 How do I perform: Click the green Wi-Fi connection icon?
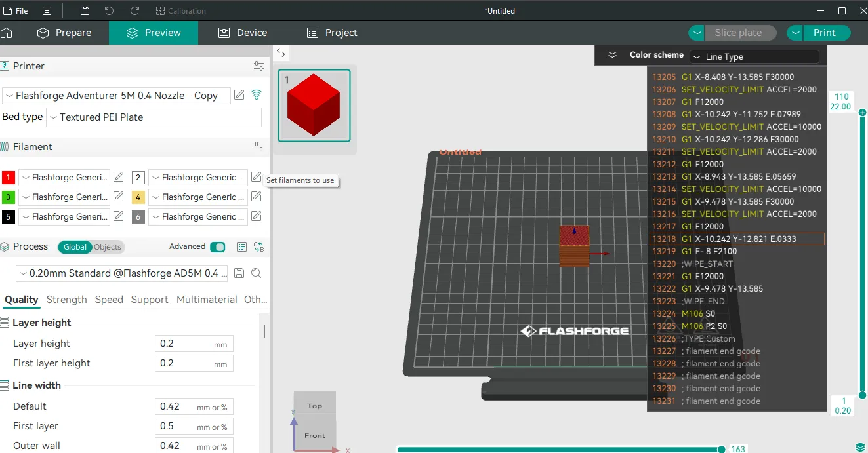pyautogui.click(x=257, y=95)
